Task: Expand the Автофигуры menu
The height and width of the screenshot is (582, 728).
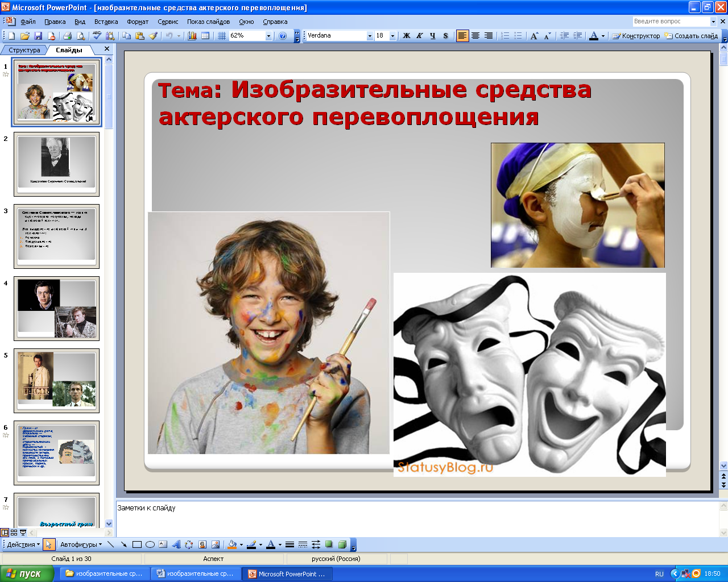Action: (81, 544)
